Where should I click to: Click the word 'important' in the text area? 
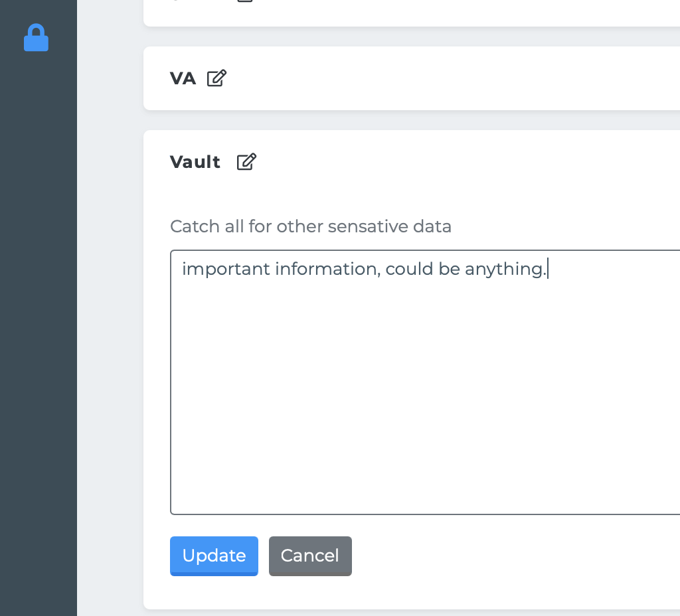pyautogui.click(x=226, y=269)
